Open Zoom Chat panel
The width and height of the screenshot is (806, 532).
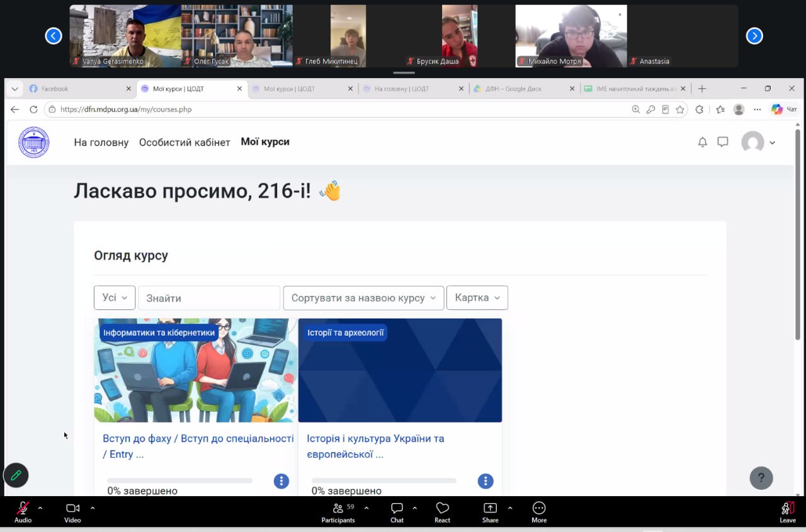[x=397, y=512]
